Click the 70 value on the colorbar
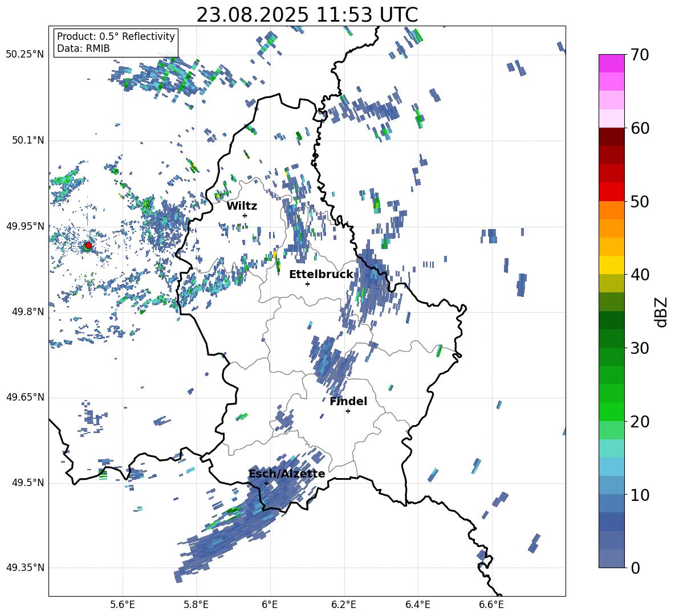The image size is (675, 616). coord(640,55)
